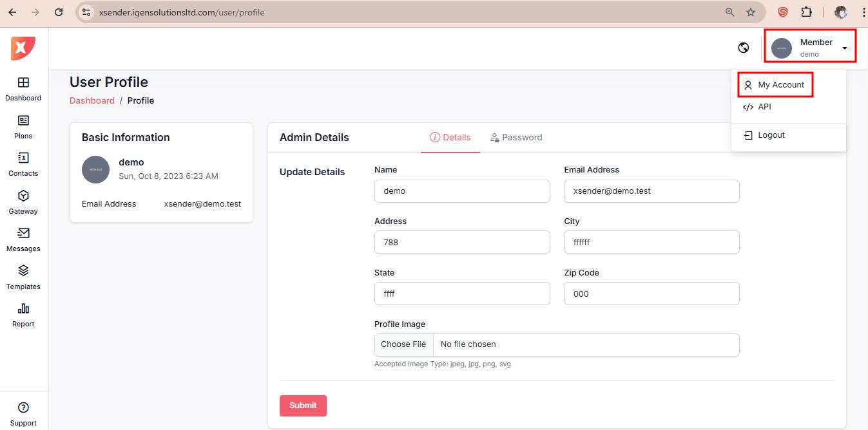Bookmark this page with star icon
The image size is (868, 430).
pos(751,12)
